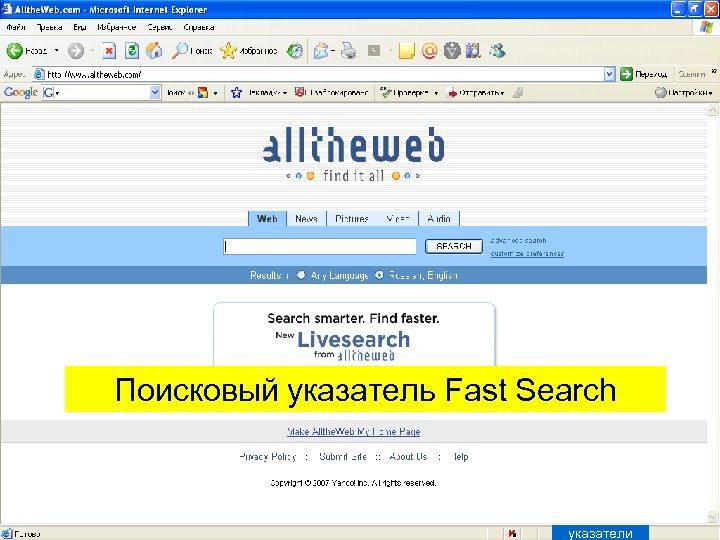Viewport: 720px width, 540px height.
Task: Switch to the Audio search tab
Action: 439,219
